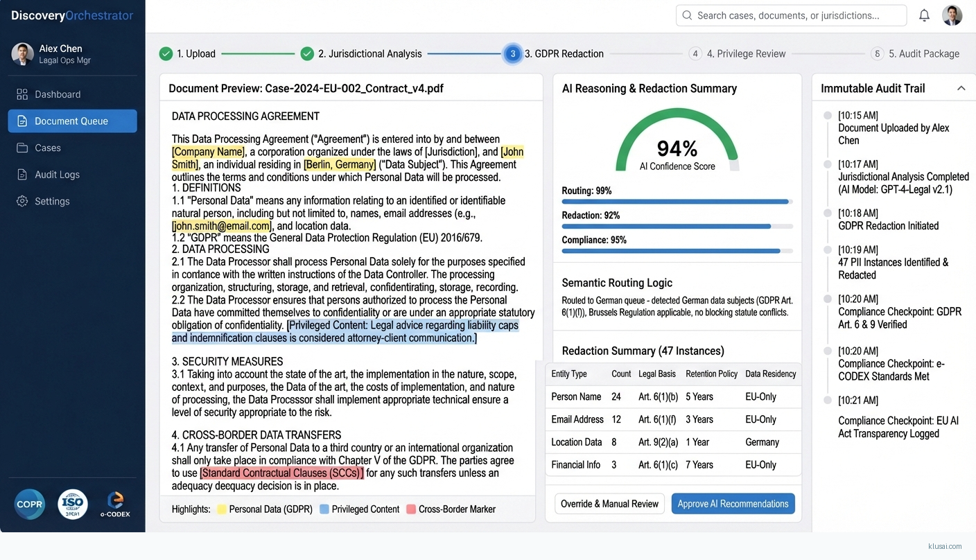Click the notification bell icon
The height and width of the screenshot is (560, 976).
pyautogui.click(x=924, y=15)
